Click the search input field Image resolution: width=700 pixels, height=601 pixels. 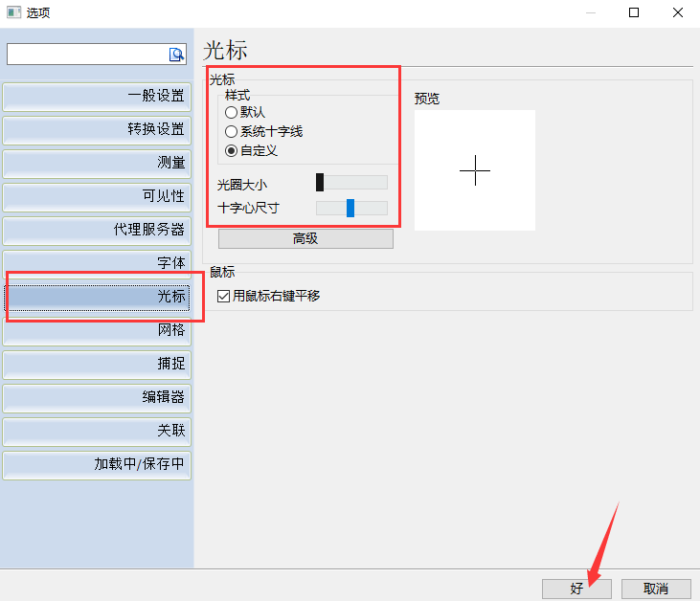coord(86,55)
